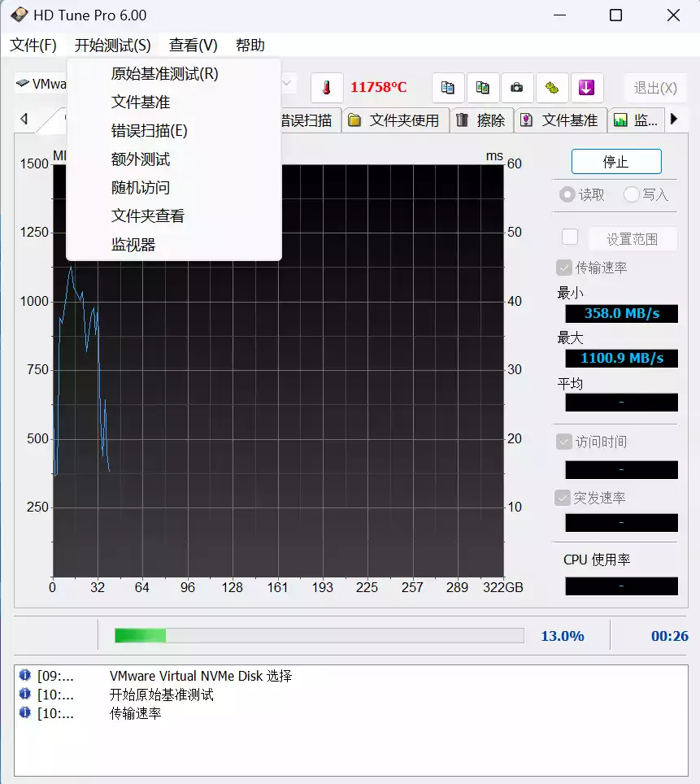
Task: Click the green progress bar at 13.0%
Action: click(138, 635)
